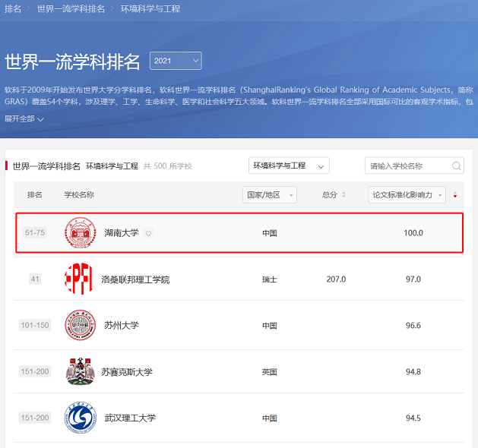Screen dimensions: 478x448
Task: Open the 武汉理工大学 logo
Action: [81, 418]
